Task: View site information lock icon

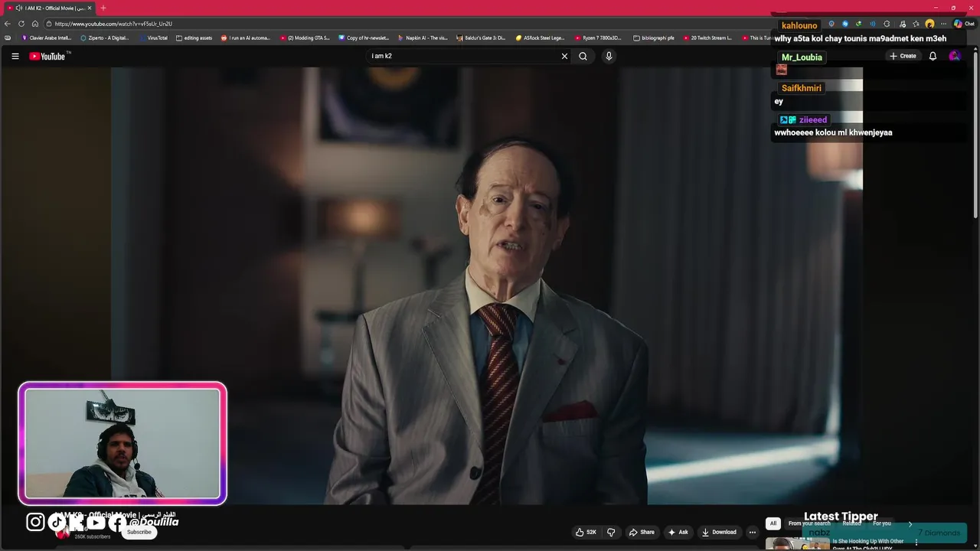Action: coord(47,24)
